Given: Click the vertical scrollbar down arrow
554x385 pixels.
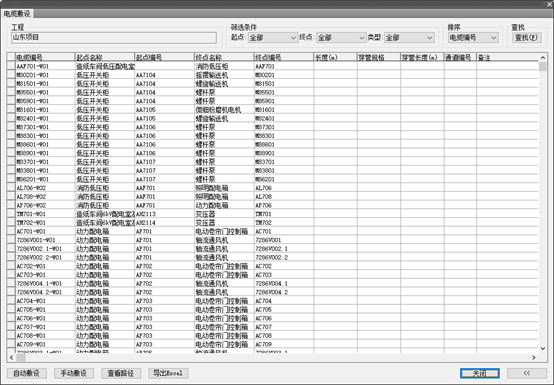Looking at the screenshot, I should (543, 349).
